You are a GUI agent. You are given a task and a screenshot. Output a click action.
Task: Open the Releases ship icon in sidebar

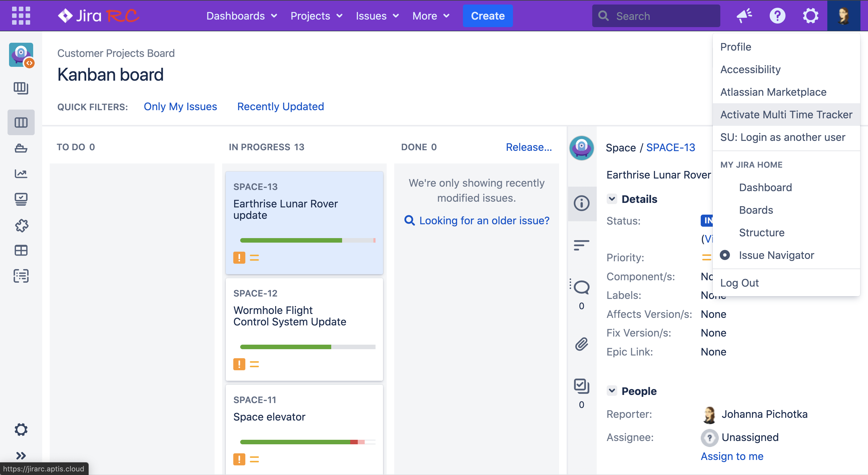(x=21, y=148)
